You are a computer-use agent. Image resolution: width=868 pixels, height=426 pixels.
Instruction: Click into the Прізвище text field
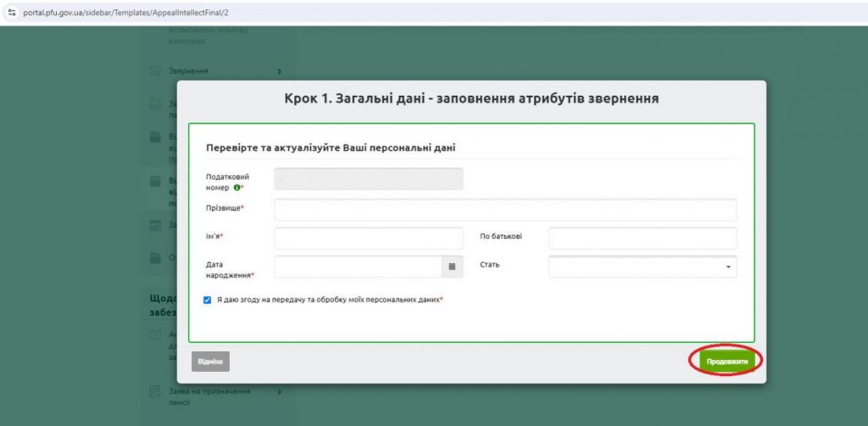click(x=505, y=210)
